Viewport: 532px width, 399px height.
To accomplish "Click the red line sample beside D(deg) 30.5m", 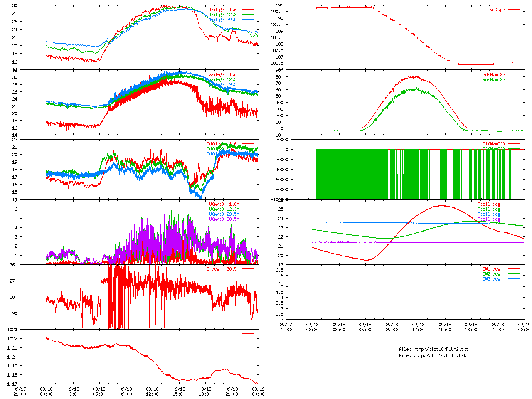I will 248,268.
